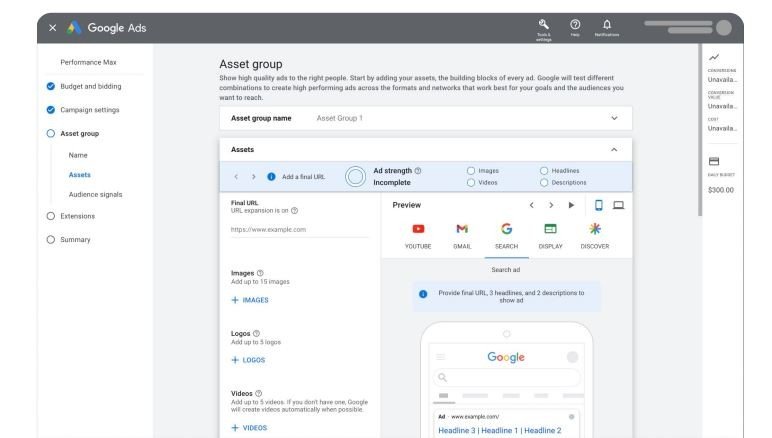Click the daily budget card icon

(714, 161)
